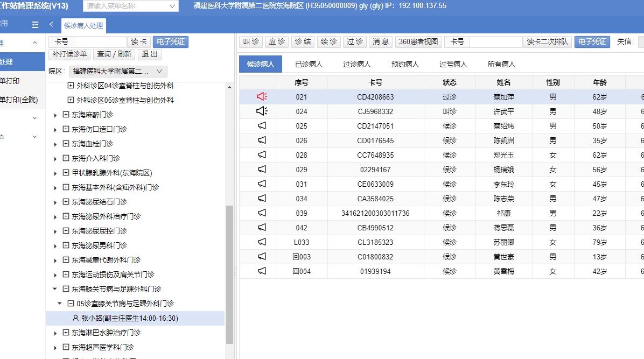Click the 补打候诊单 button

(x=69, y=54)
